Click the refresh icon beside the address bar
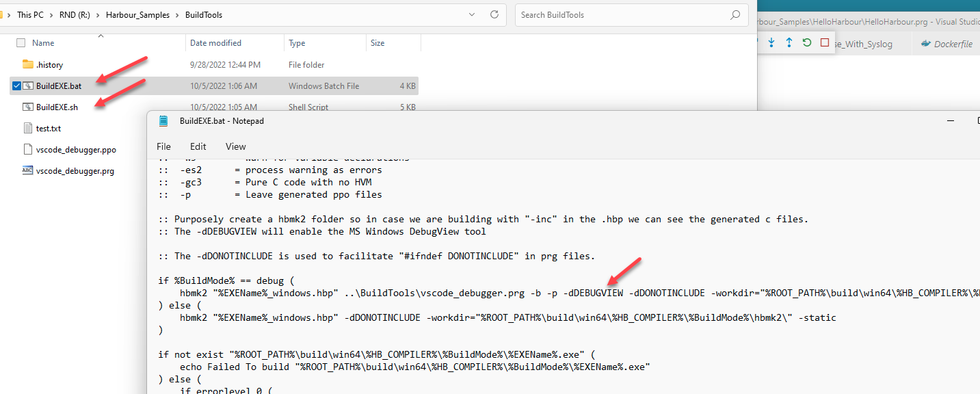The height and width of the screenshot is (394, 980). click(x=494, y=14)
